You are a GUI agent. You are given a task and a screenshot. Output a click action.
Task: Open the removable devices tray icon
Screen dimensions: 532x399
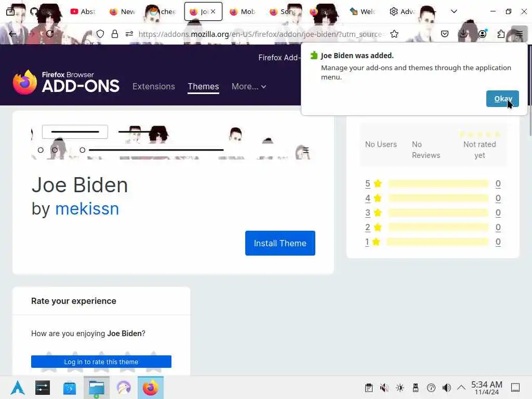416,388
